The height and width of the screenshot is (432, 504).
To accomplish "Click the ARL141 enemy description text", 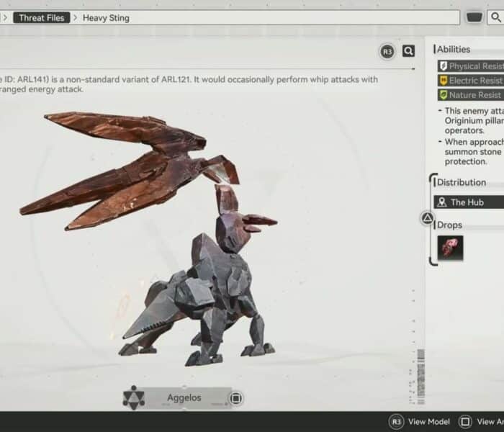I will pos(189,84).
